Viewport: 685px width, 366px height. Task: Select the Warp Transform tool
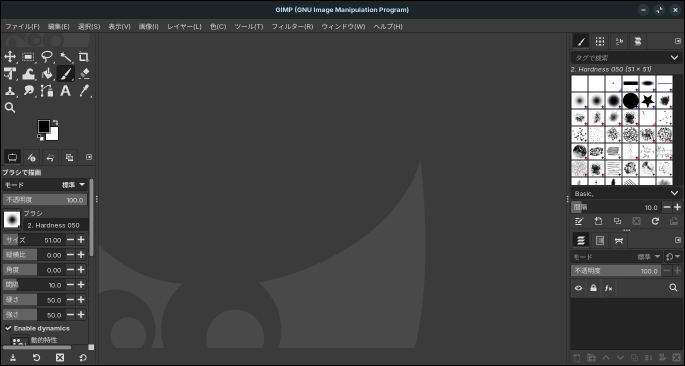pos(28,74)
